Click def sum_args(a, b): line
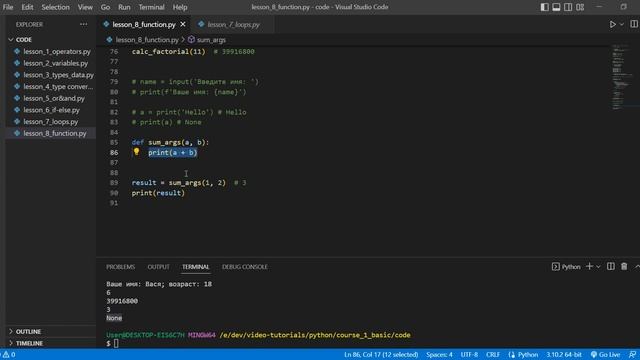The height and width of the screenshot is (360, 640). click(170, 142)
